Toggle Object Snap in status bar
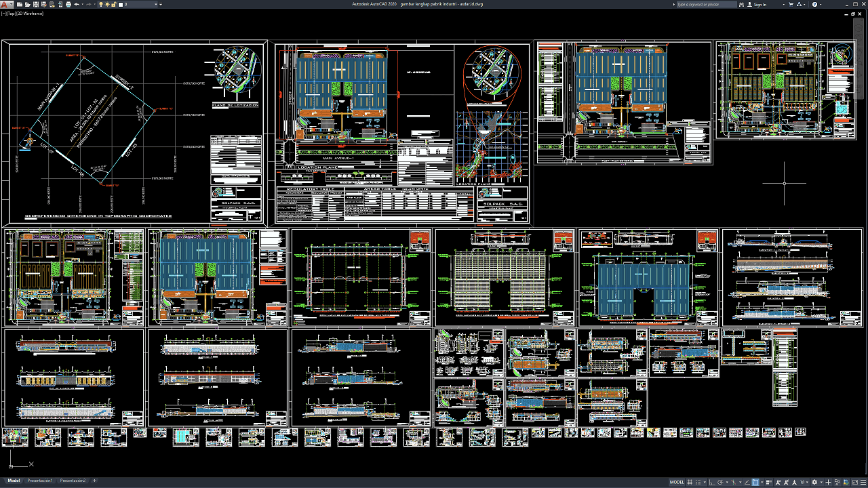 [755, 482]
